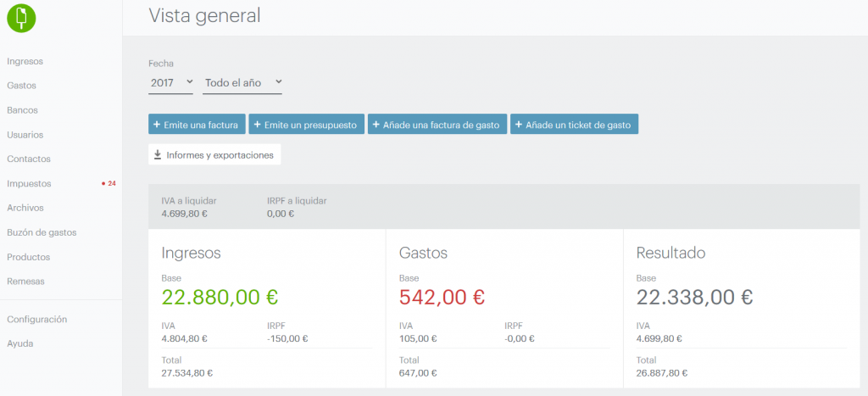Open the Archivos section

[25, 208]
